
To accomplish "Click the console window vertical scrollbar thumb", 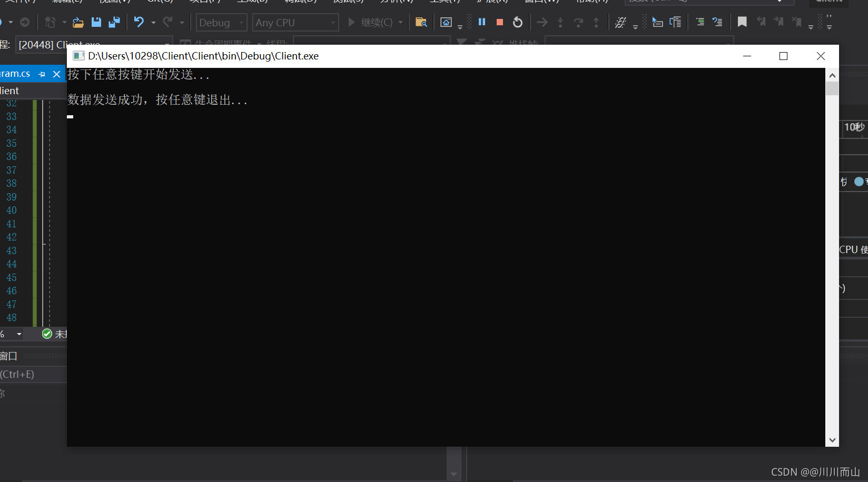I will pos(832,88).
